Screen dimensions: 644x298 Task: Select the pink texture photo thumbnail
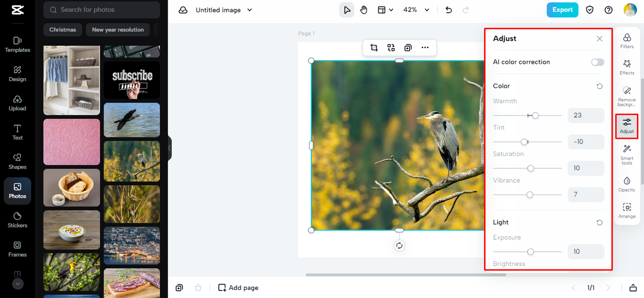click(x=71, y=141)
